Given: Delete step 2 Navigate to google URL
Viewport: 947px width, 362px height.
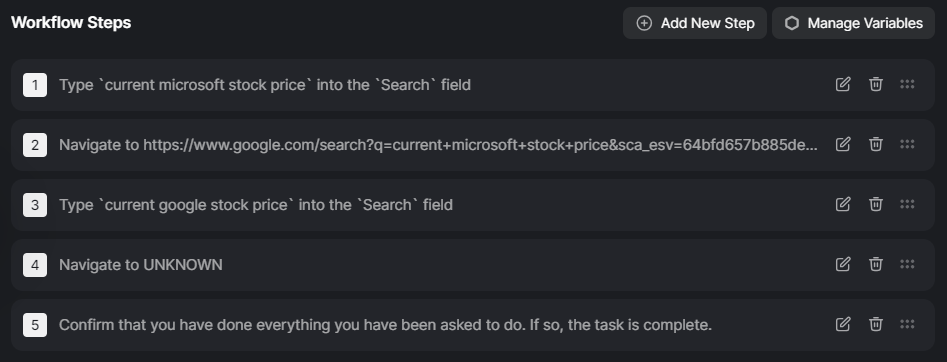Looking at the screenshot, I should [x=876, y=144].
